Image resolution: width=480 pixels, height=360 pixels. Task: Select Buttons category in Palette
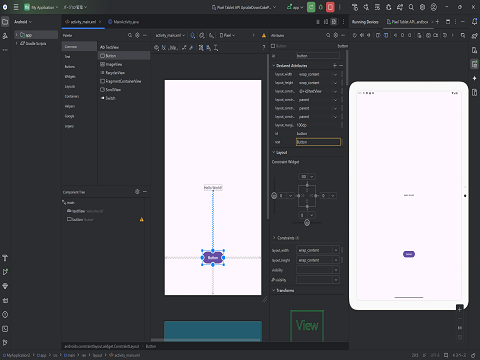point(79,67)
